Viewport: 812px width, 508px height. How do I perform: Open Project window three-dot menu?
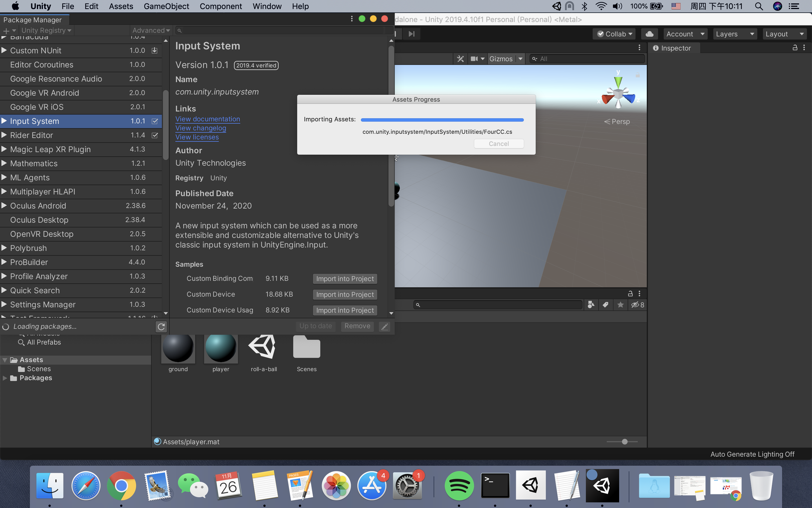pyautogui.click(x=639, y=293)
